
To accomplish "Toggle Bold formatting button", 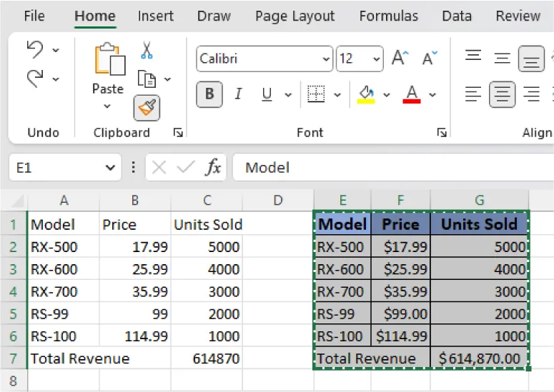I will 209,94.
